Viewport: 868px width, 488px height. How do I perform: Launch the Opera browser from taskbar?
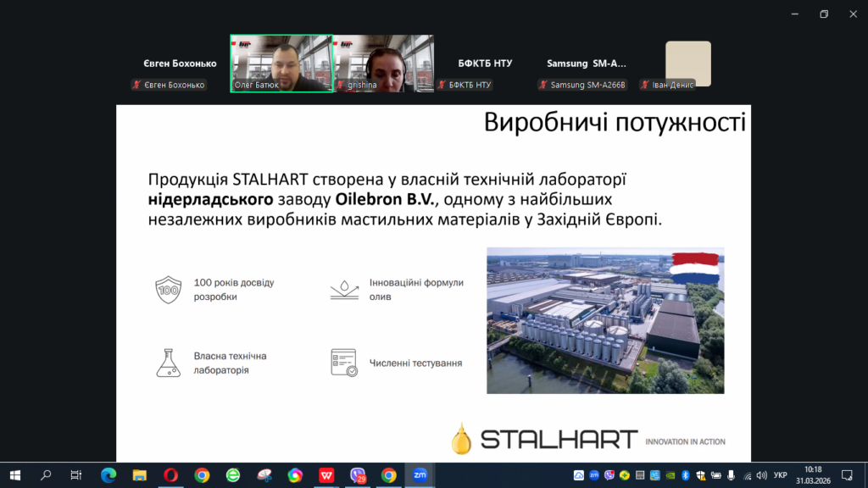pos(170,475)
